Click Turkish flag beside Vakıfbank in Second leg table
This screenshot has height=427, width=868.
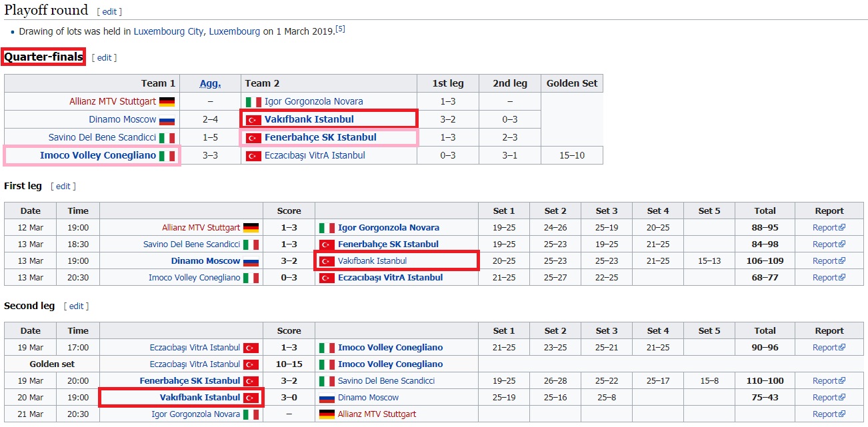point(251,398)
